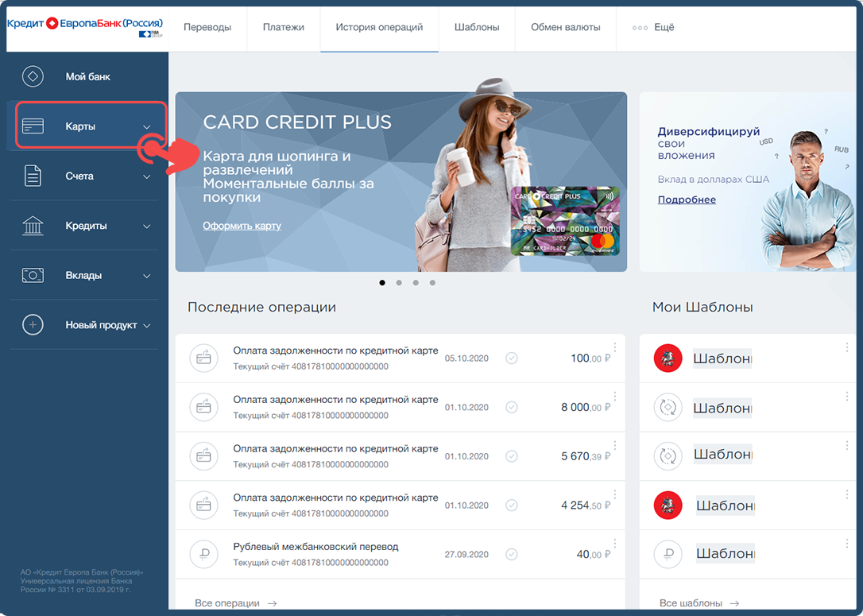The width and height of the screenshot is (863, 616).
Task: Click the third template's currency exchange icon
Action: tap(668, 455)
